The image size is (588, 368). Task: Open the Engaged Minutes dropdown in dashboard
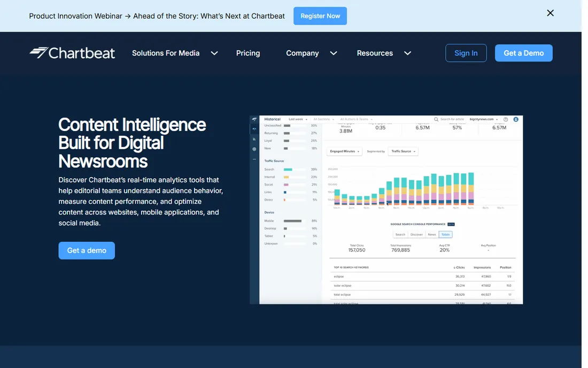pyautogui.click(x=345, y=151)
